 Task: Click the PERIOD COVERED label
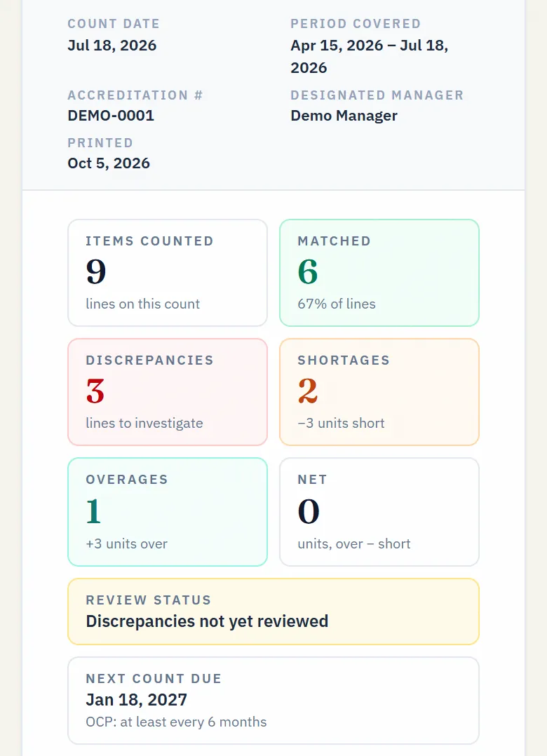pyautogui.click(x=356, y=24)
